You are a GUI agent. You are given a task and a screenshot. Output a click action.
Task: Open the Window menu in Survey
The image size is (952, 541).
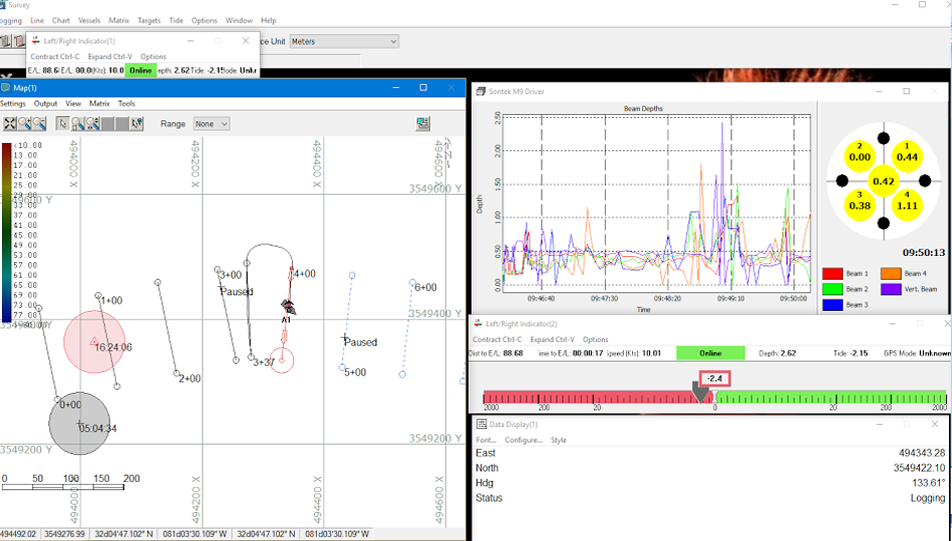[x=239, y=20]
